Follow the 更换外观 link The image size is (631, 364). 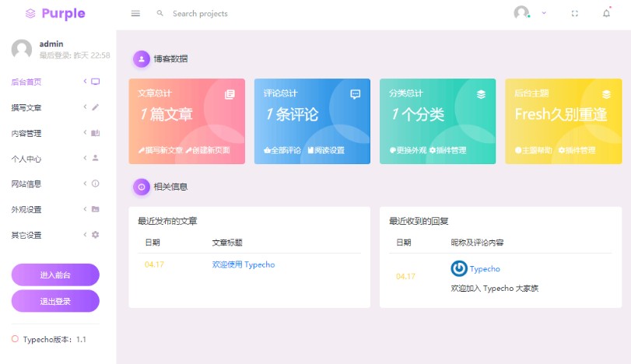coord(408,150)
